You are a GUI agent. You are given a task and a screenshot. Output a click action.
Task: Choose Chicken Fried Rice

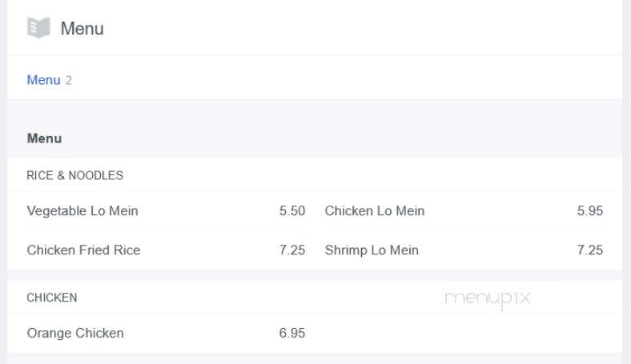coord(84,250)
